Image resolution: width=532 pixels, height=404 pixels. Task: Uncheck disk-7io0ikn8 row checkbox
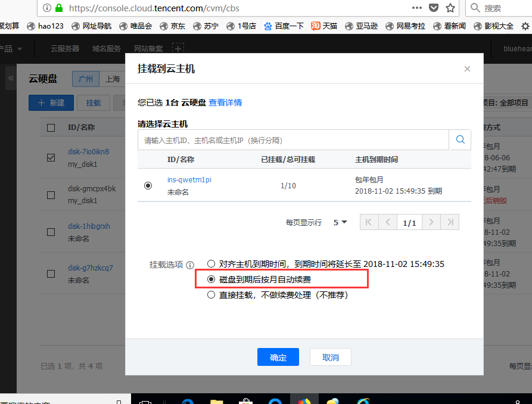pyautogui.click(x=51, y=157)
